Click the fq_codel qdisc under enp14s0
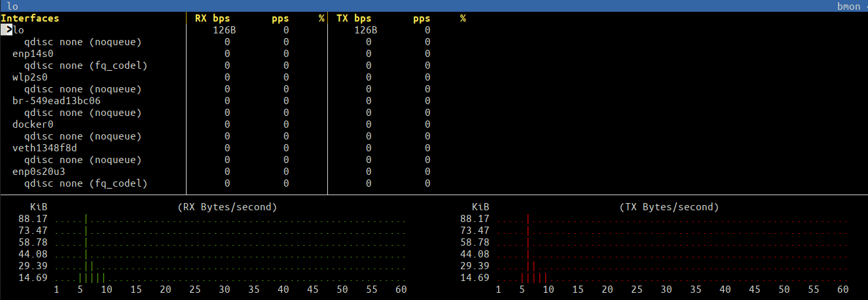Image resolution: width=868 pixels, height=300 pixels. coord(85,66)
